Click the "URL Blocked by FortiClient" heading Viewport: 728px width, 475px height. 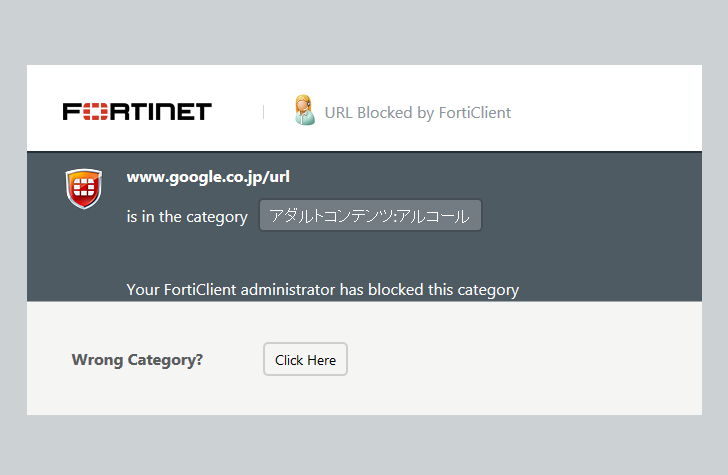coord(417,113)
